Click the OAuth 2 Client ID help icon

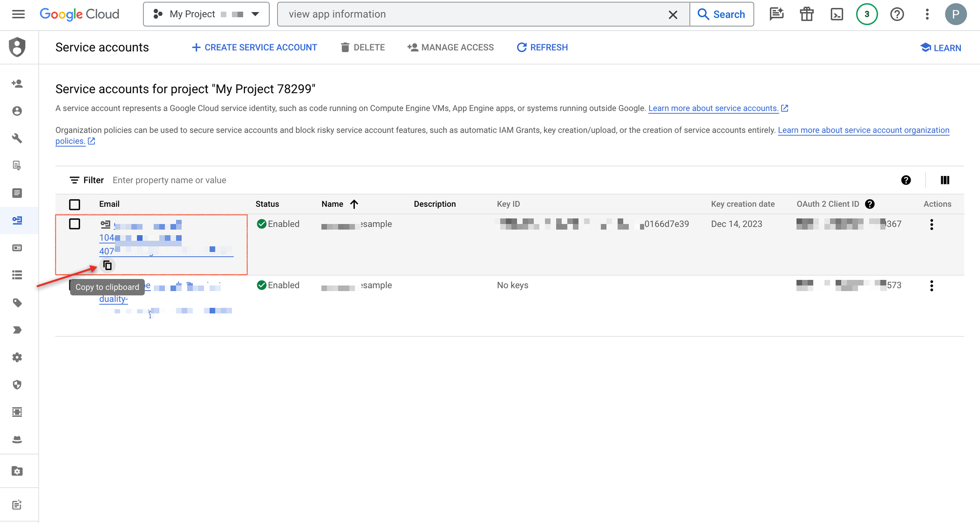pos(869,204)
